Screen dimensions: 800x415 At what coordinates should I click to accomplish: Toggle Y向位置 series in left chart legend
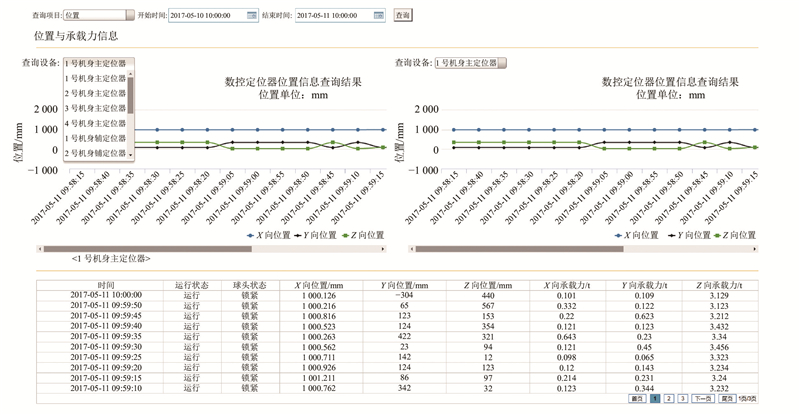tap(316, 235)
